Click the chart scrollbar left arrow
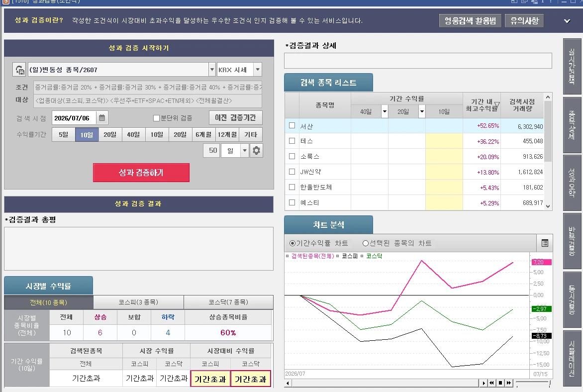Viewport: 583px width, 392px height. pyautogui.click(x=288, y=383)
